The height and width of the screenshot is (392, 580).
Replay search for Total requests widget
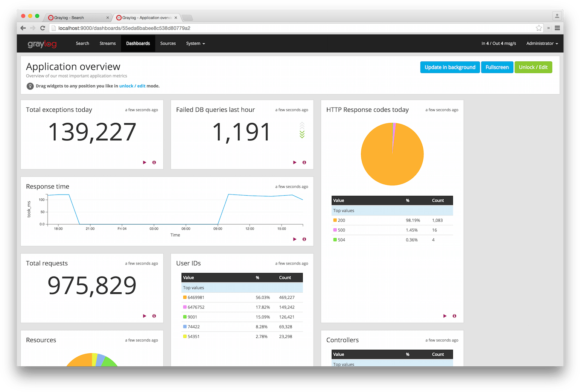click(145, 316)
